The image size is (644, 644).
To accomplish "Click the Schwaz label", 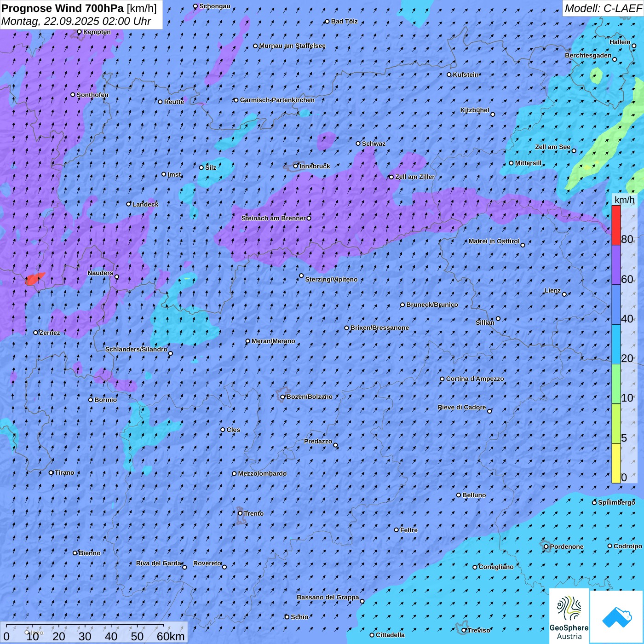I will pyautogui.click(x=374, y=144).
